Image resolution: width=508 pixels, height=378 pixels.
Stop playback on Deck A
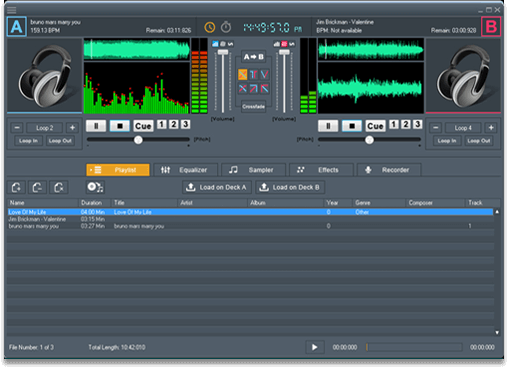[120, 126]
